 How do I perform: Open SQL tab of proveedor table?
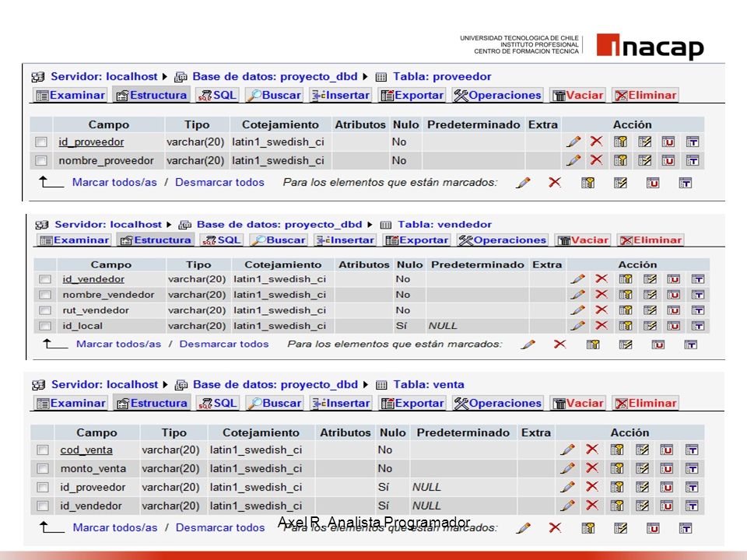[x=217, y=95]
